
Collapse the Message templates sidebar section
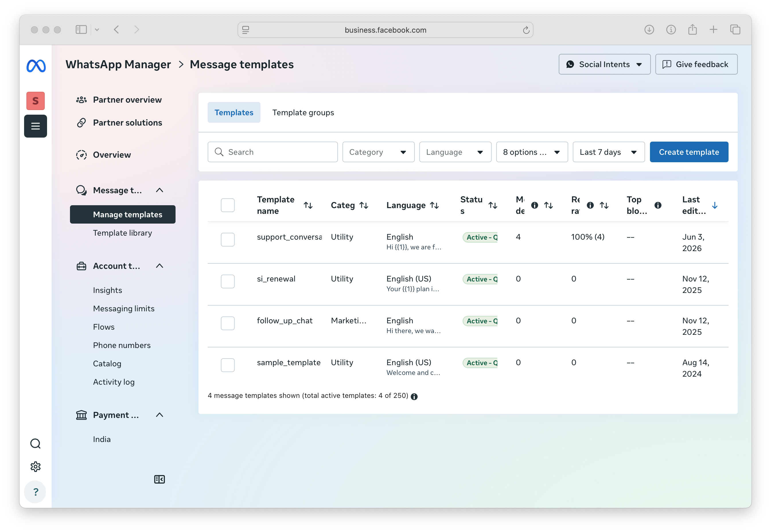coord(159,190)
